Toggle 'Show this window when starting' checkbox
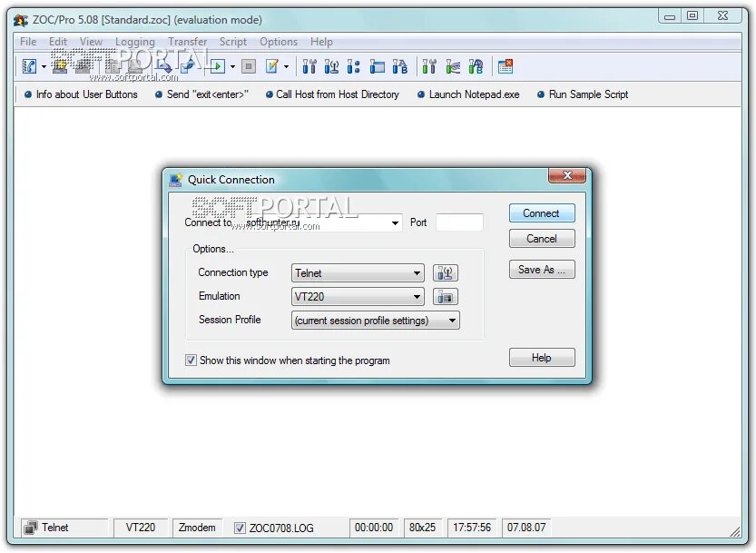This screenshot has width=756, height=553. [191, 360]
